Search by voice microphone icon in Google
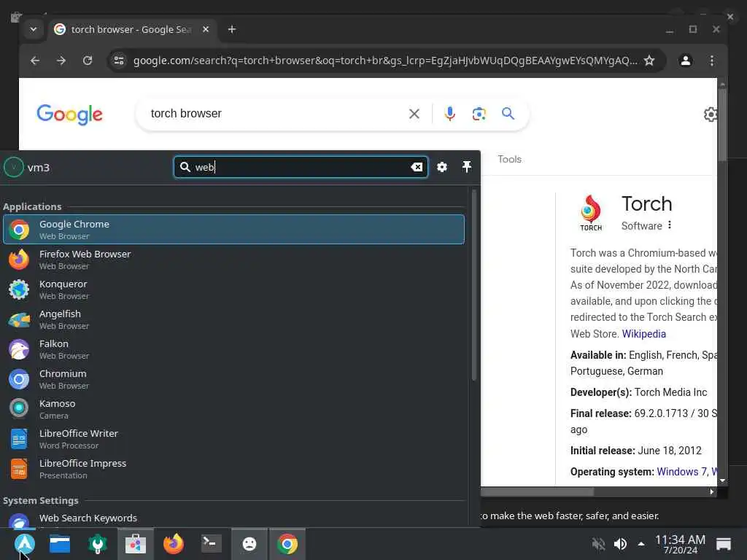The width and height of the screenshot is (747, 560). pos(449,114)
